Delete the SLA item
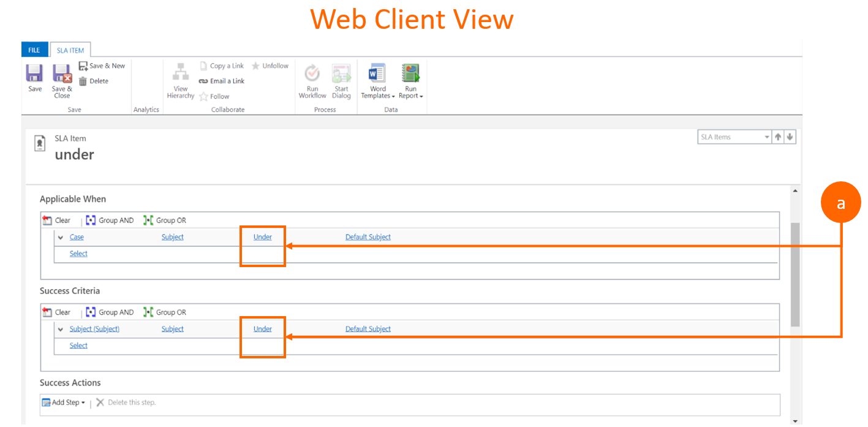Viewport: 868px width, 427px height. [94, 81]
